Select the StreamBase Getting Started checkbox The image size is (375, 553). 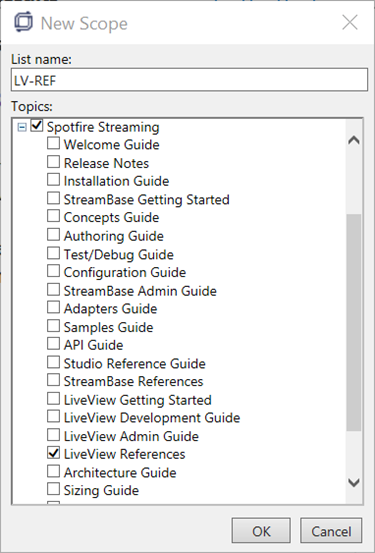click(x=53, y=198)
